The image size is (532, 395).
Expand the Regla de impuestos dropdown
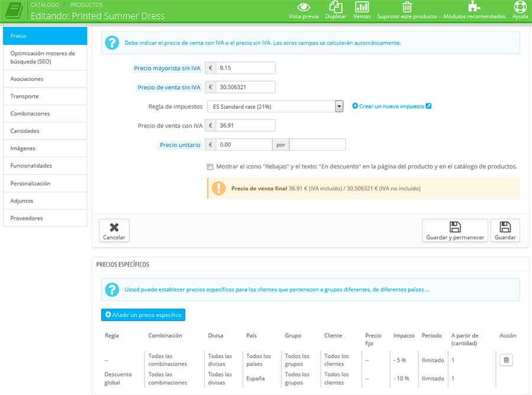click(x=339, y=106)
